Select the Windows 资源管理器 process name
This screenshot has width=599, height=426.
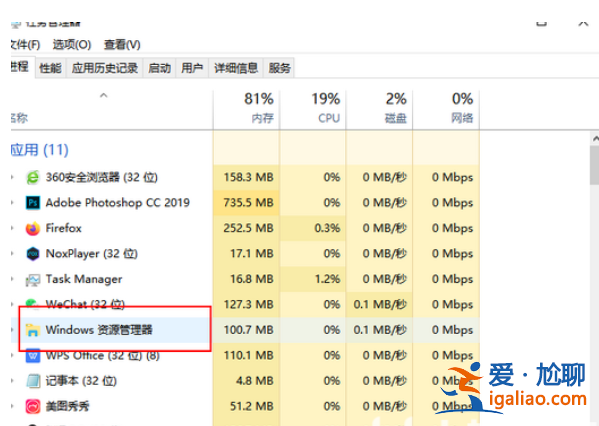pyautogui.click(x=99, y=330)
